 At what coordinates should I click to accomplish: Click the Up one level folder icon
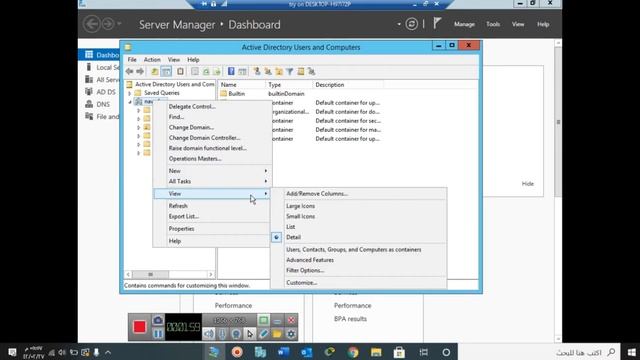155,72
